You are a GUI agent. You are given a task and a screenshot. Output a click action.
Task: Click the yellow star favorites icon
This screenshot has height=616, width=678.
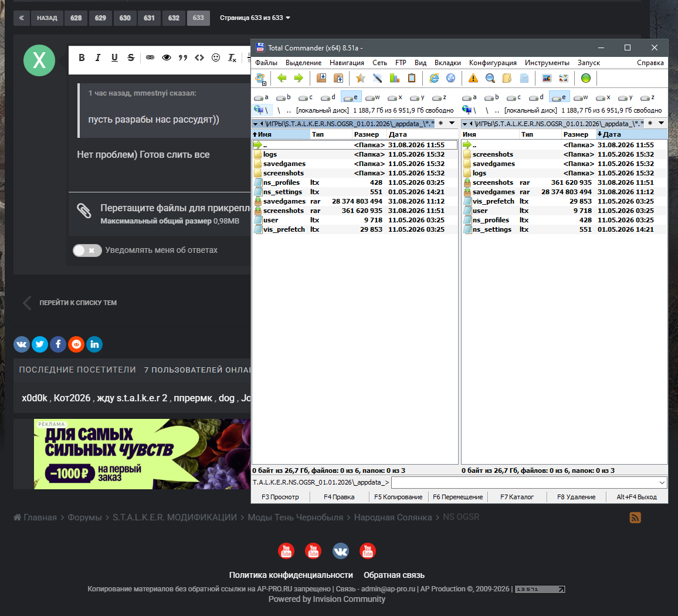[360, 78]
